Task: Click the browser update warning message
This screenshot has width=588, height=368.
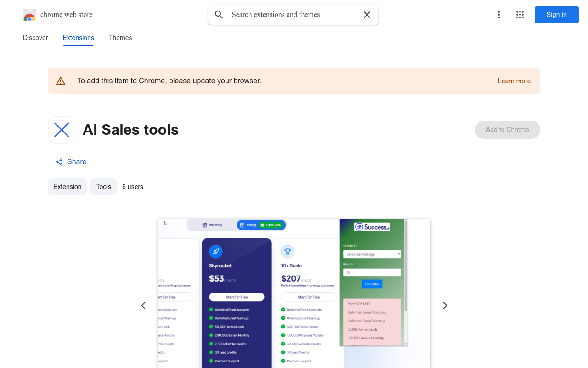Action: click(x=169, y=81)
